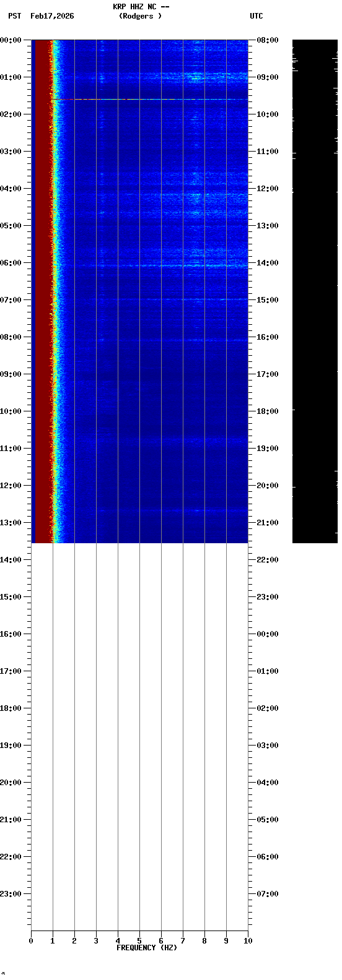The image size is (342, 980).
Task: Select the 02:00 UTC axis label
Action: tap(268, 708)
